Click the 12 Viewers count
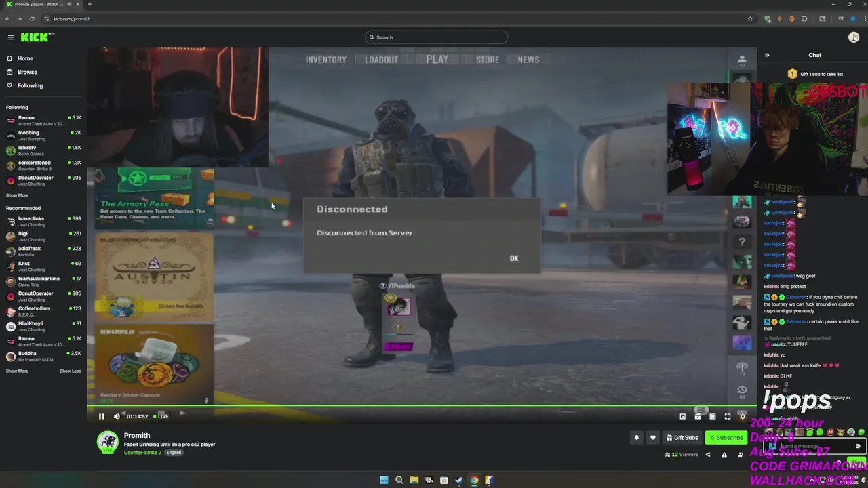Screen dimensions: 868x488 pos(682,455)
